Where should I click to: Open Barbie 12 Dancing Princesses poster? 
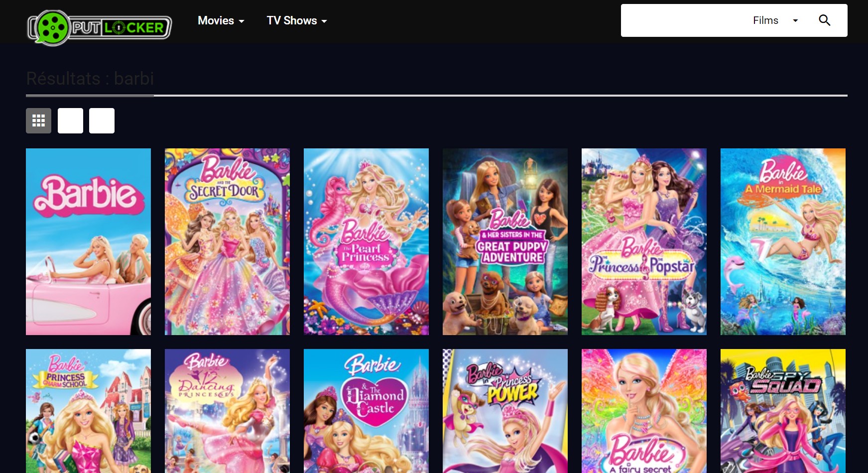pyautogui.click(x=227, y=411)
